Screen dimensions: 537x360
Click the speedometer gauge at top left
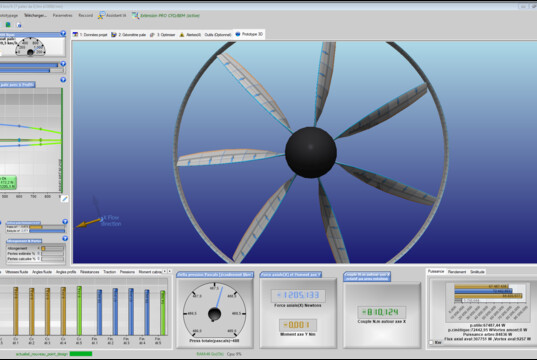(x=30, y=47)
